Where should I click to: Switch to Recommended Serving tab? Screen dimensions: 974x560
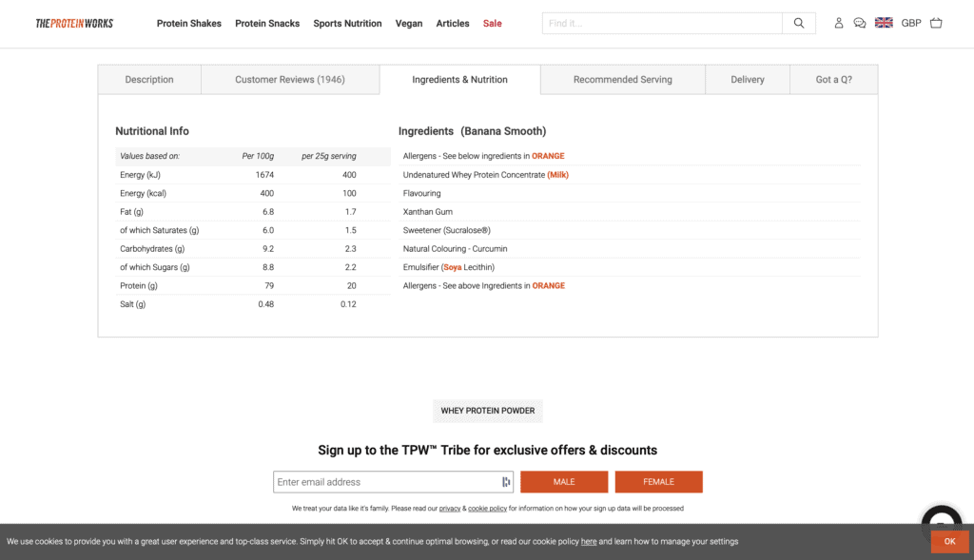622,80
